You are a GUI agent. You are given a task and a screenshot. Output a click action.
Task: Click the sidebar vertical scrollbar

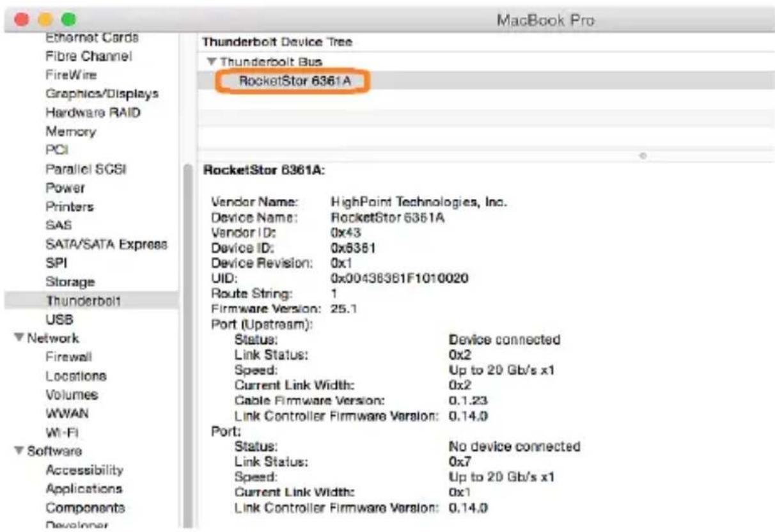(187, 345)
